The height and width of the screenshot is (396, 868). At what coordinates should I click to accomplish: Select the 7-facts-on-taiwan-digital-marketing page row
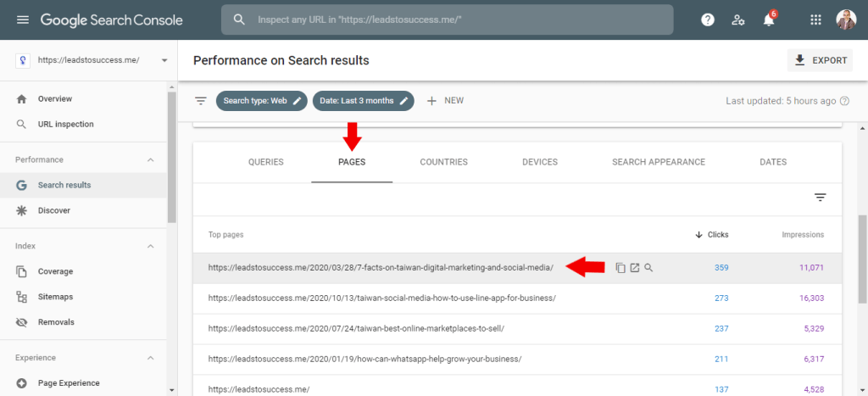coord(517,268)
